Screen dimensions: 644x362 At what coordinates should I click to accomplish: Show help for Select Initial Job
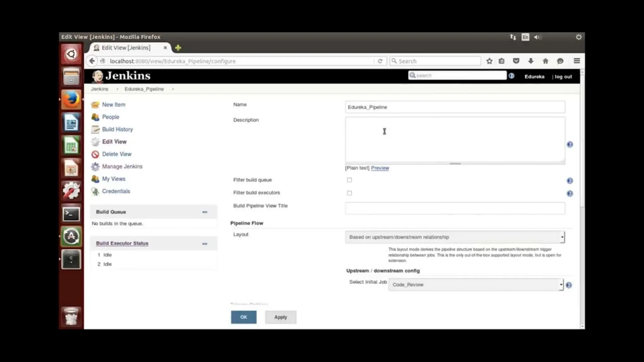[569, 285]
